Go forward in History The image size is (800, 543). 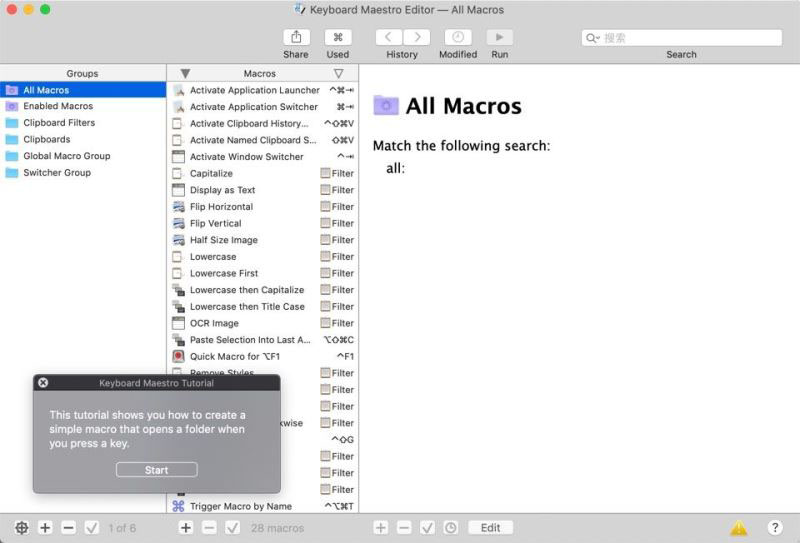coord(417,37)
